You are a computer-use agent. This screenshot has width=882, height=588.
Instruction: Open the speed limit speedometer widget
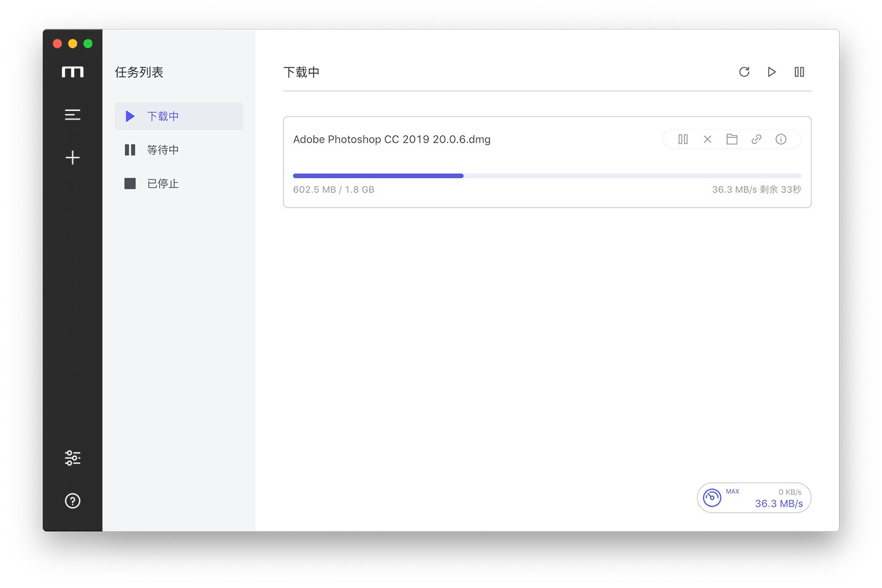click(x=712, y=497)
